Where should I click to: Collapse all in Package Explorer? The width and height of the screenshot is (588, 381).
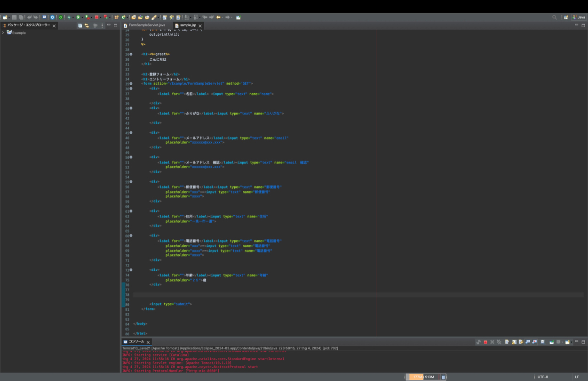(x=80, y=25)
